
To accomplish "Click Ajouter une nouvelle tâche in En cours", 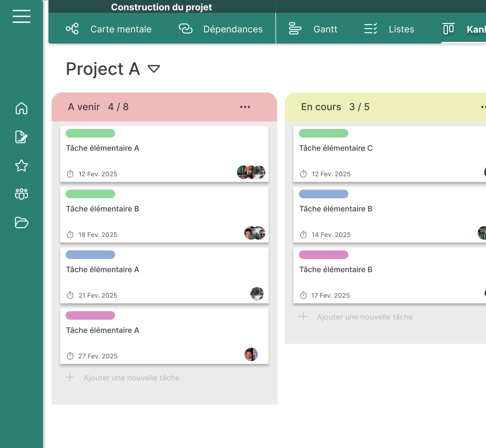I will (364, 317).
